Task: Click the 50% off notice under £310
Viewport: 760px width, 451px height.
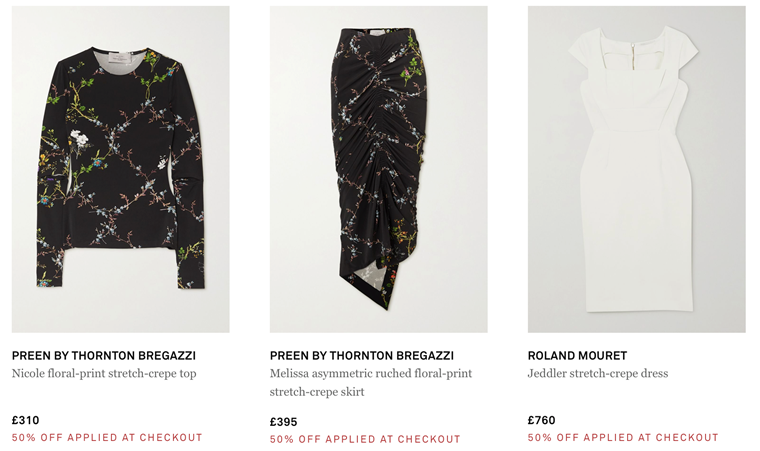Action: (107, 437)
